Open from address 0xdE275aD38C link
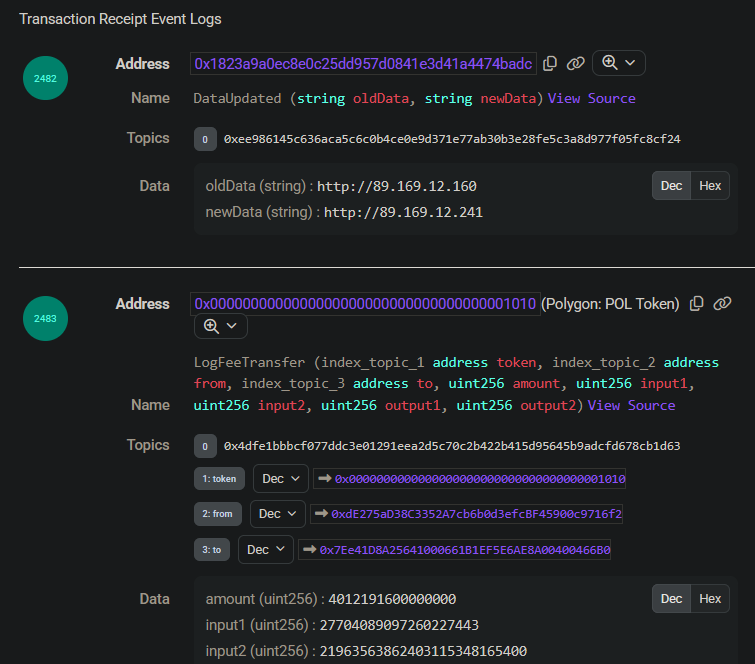The height and width of the screenshot is (664, 755). click(476, 514)
